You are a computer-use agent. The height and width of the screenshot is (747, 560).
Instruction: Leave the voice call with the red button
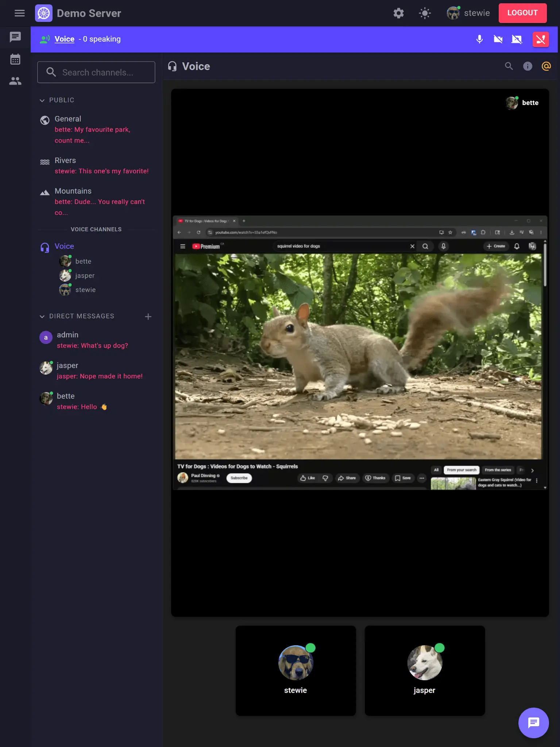[541, 39]
